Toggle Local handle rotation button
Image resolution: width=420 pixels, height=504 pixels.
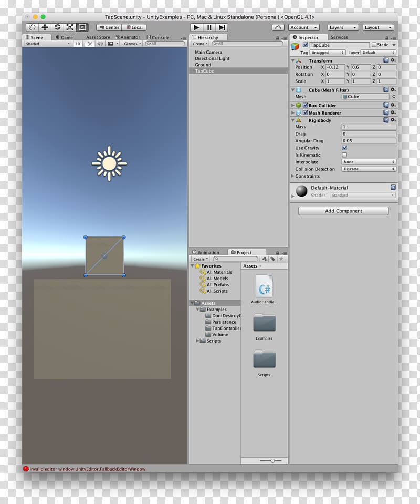point(134,28)
